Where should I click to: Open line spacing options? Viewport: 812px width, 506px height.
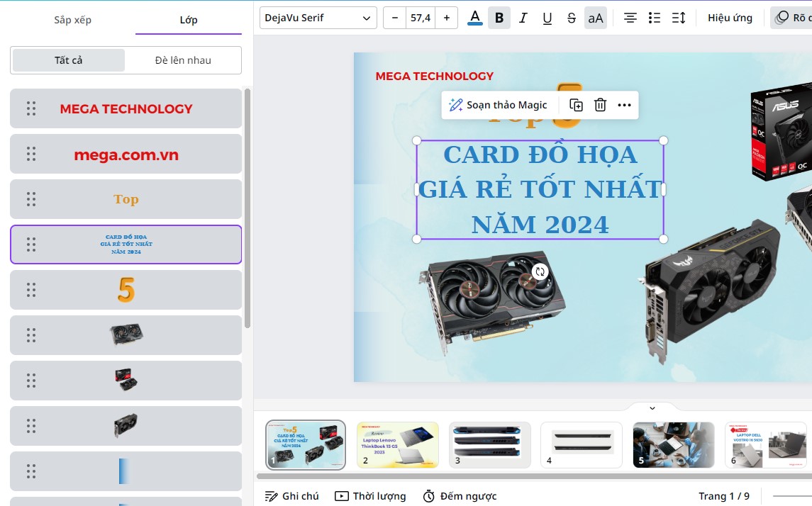pyautogui.click(x=679, y=18)
